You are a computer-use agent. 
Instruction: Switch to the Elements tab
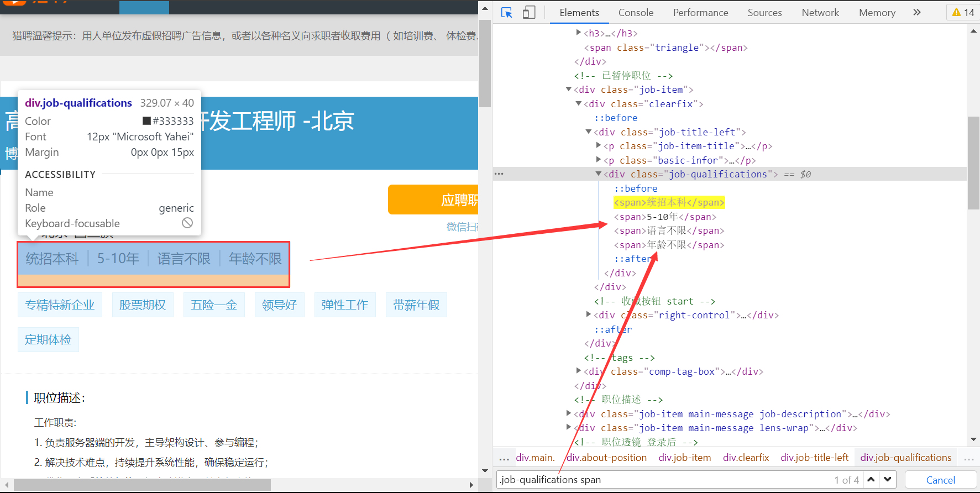pos(579,12)
